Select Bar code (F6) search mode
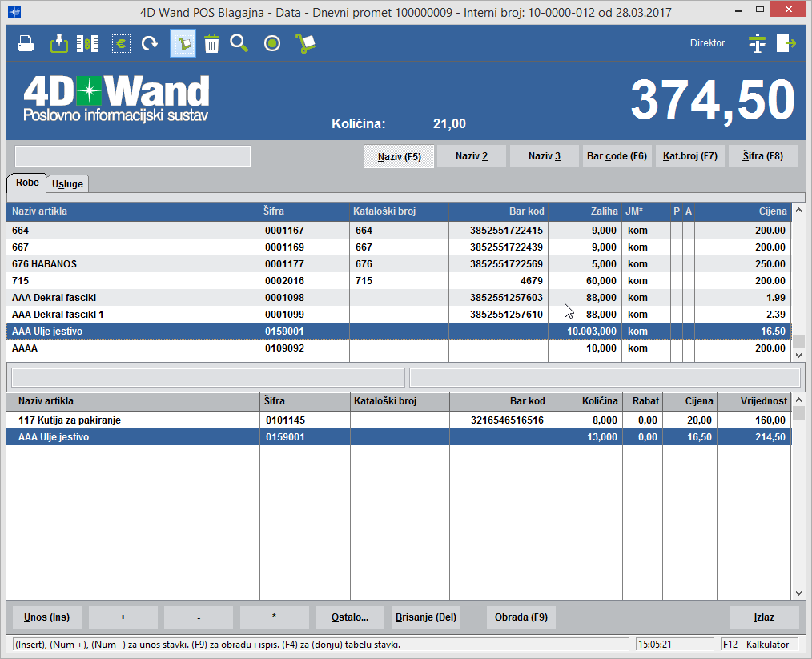The image size is (812, 659). click(x=617, y=156)
